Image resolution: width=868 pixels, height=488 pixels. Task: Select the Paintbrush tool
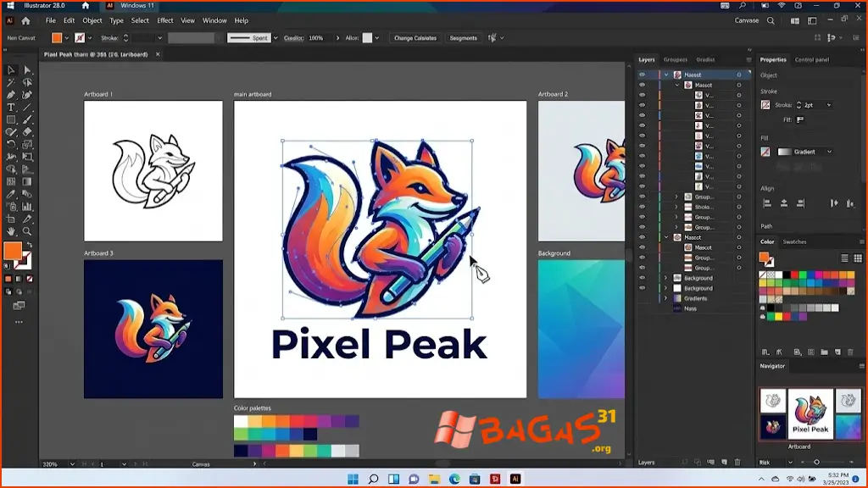tap(27, 119)
